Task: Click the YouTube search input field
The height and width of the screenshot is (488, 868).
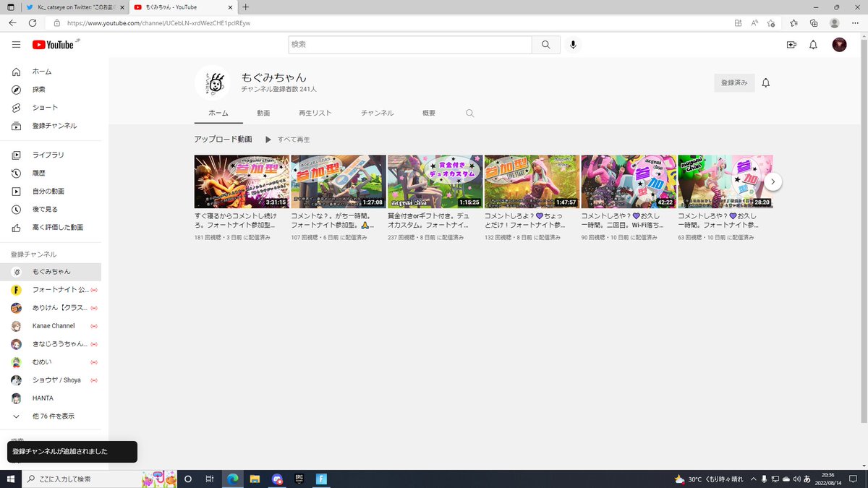Action: [x=410, y=45]
